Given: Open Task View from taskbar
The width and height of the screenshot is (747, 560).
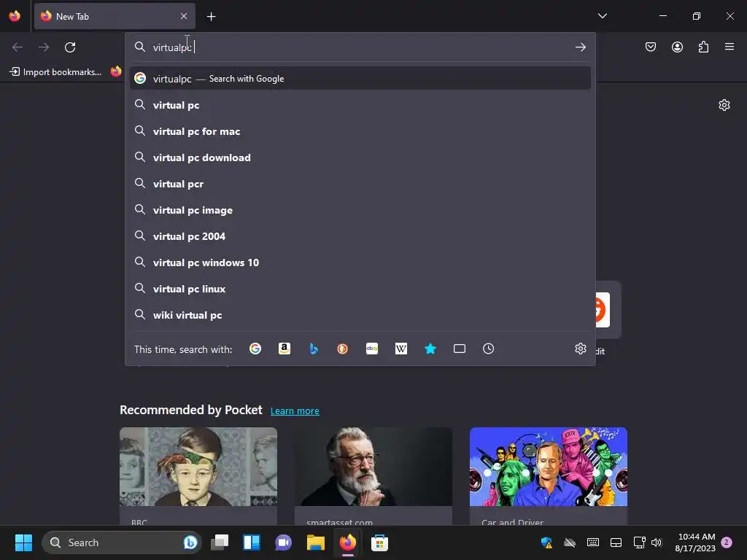Looking at the screenshot, I should tap(220, 542).
